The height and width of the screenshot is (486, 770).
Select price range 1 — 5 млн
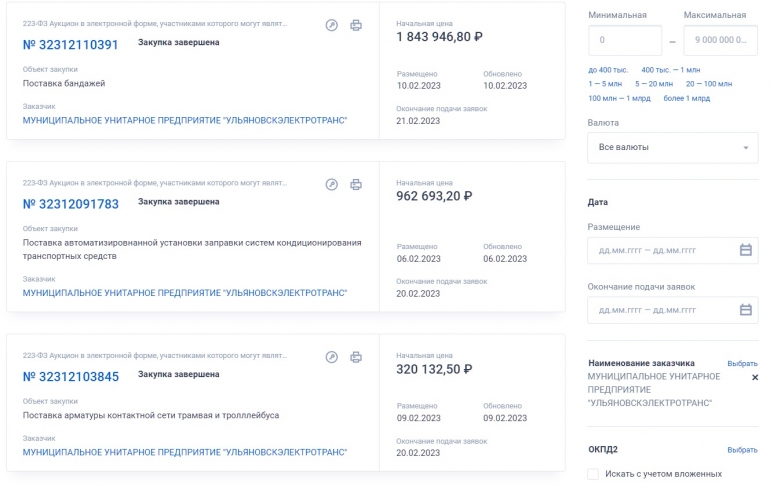[606, 84]
